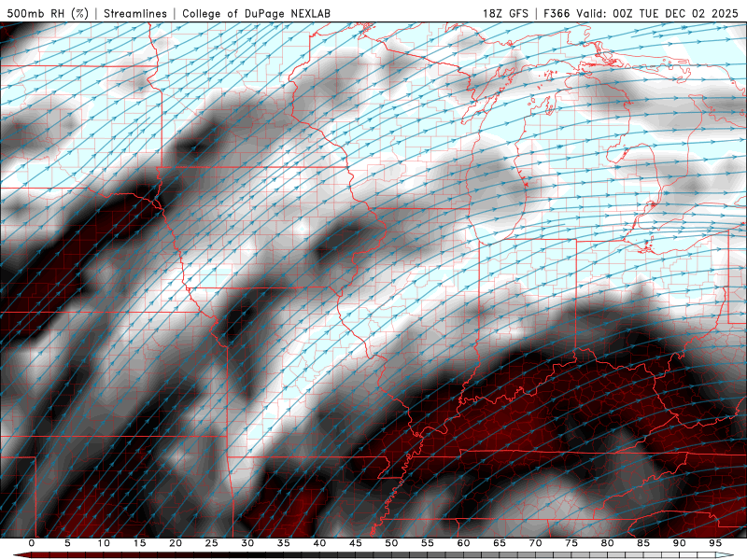Click the '65' value on the colorbar scale

(x=500, y=543)
